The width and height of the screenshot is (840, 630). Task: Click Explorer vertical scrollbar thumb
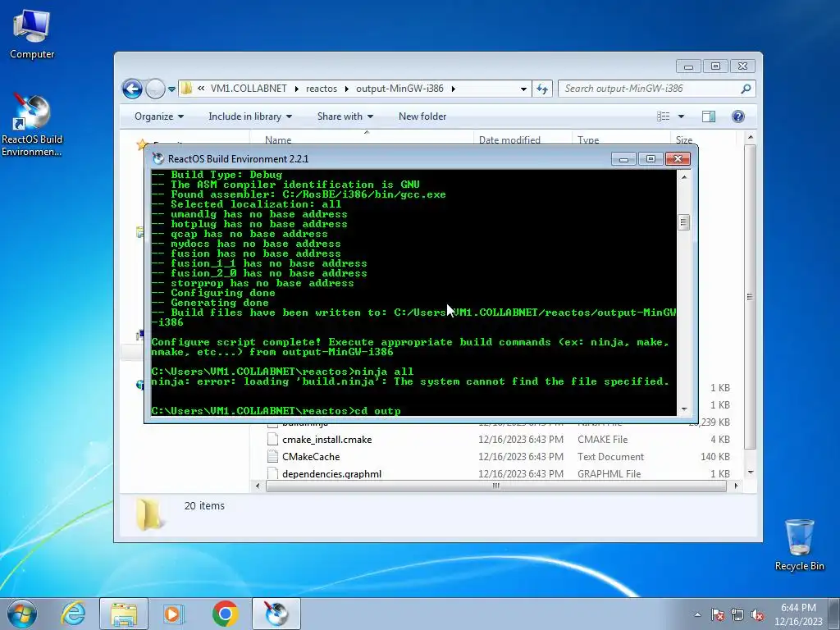point(750,297)
